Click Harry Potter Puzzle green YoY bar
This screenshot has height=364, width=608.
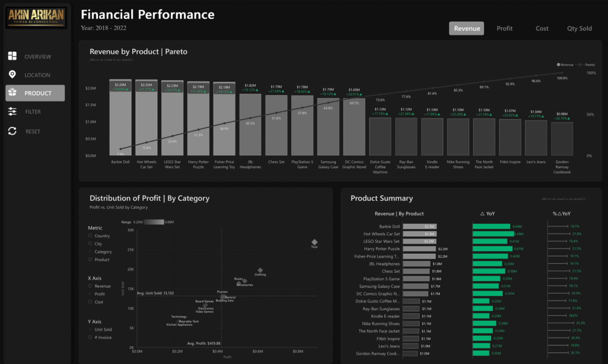[493, 249]
